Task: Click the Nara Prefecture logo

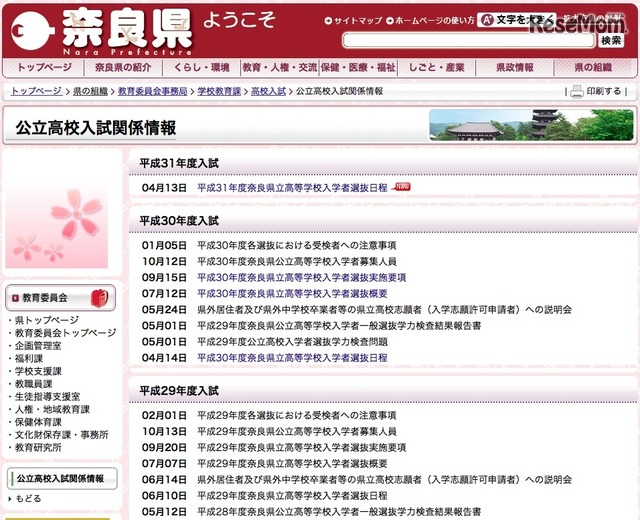Action: point(100,30)
